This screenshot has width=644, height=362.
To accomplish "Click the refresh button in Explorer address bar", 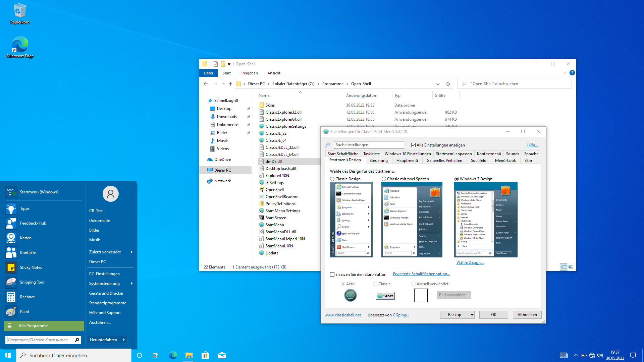I will coord(448,84).
